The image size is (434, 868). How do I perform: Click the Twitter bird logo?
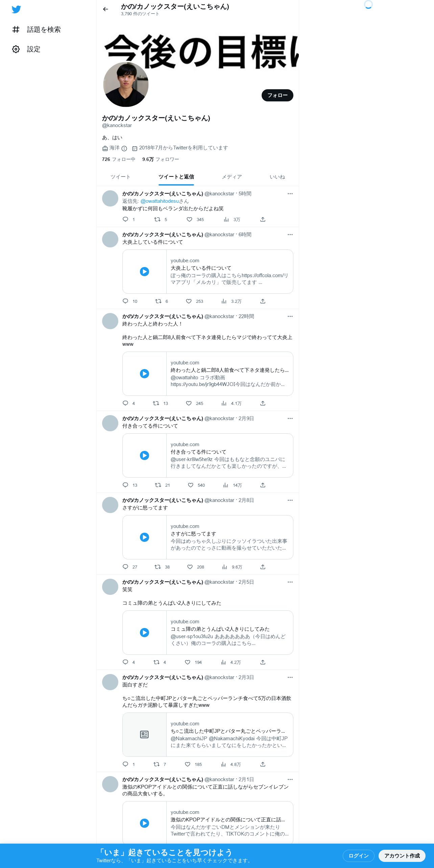click(16, 9)
